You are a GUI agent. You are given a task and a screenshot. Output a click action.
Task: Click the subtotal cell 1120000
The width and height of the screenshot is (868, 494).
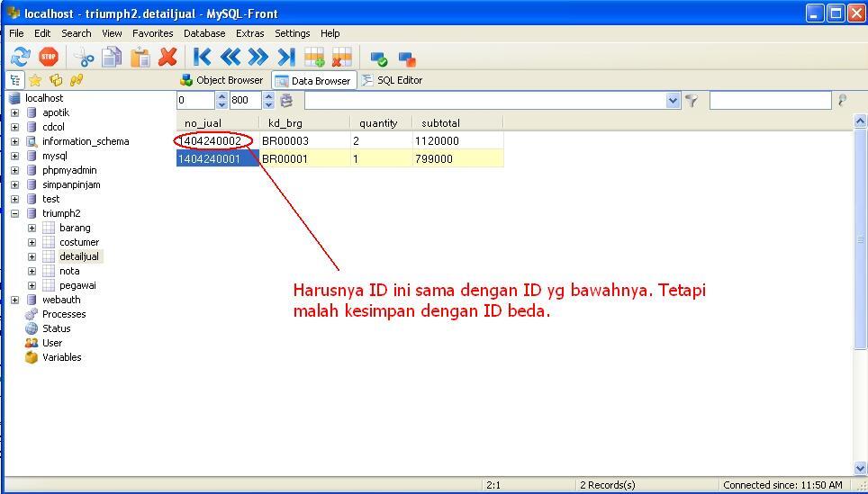[x=457, y=141]
